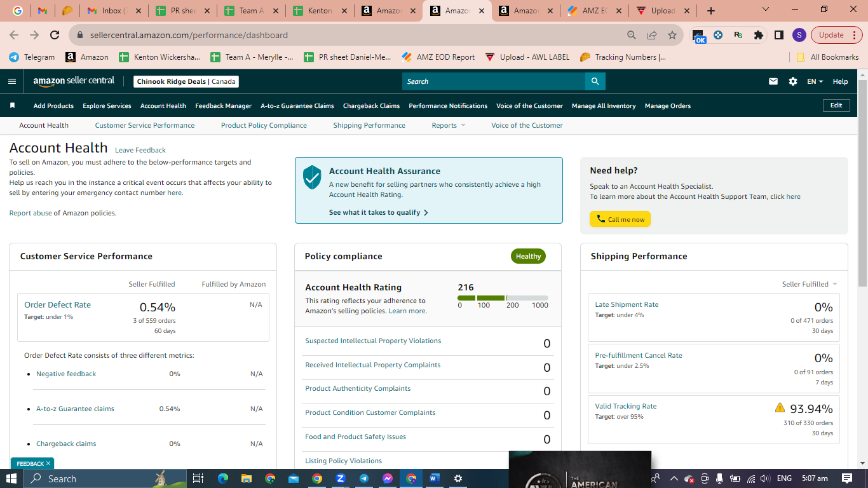This screenshot has width=868, height=488.
Task: Click the Call me now button
Action: (x=620, y=219)
